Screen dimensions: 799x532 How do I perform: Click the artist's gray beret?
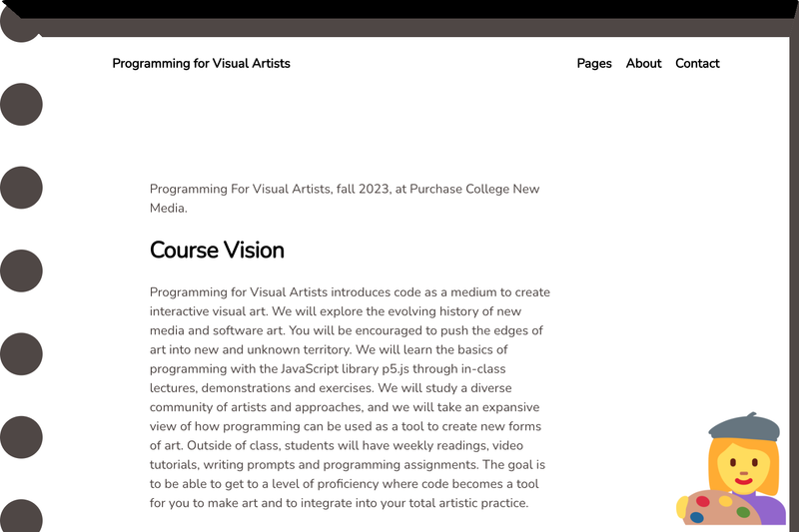click(x=744, y=426)
